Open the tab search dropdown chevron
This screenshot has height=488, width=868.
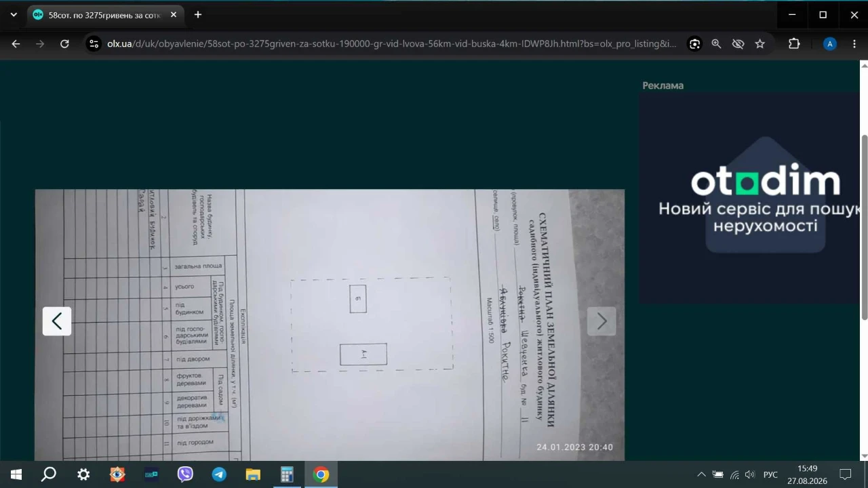tap(14, 14)
